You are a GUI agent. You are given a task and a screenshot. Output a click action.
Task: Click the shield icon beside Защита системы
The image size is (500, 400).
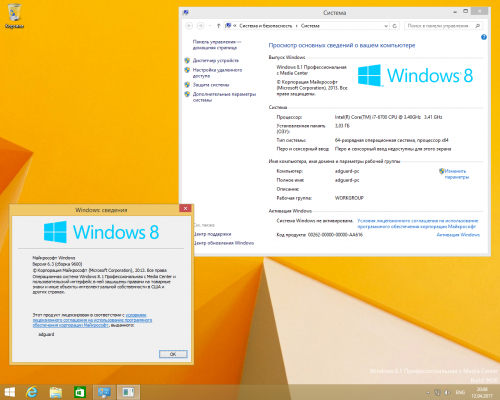coord(187,85)
